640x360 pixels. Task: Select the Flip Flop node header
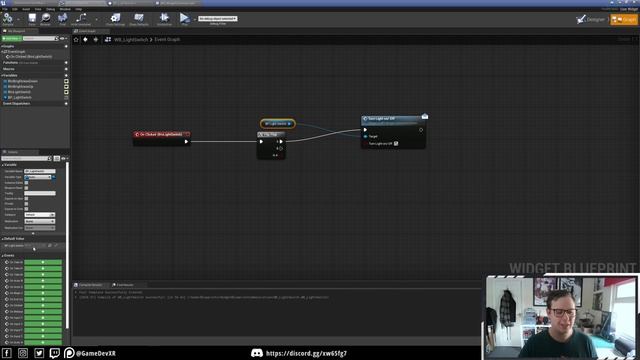[x=271, y=134]
